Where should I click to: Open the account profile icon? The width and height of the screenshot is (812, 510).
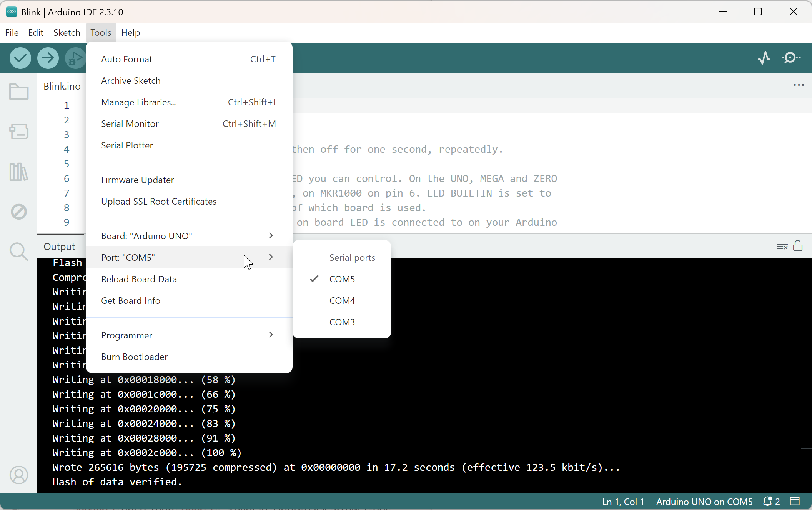[19, 475]
